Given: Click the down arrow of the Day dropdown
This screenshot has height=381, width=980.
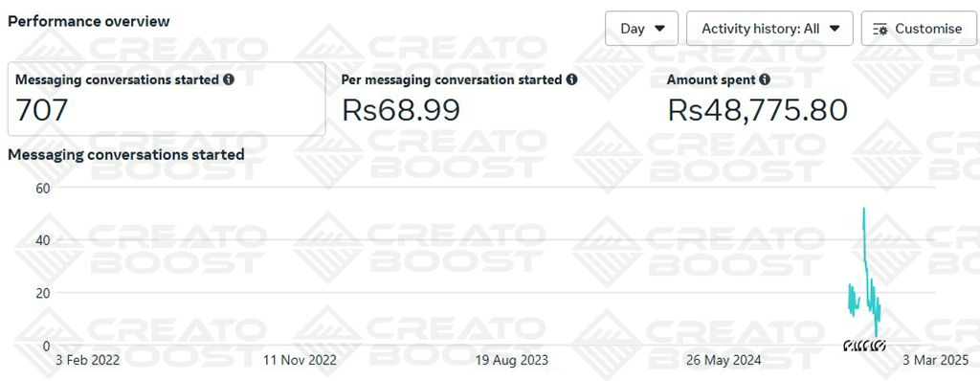Looking at the screenshot, I should (x=659, y=29).
